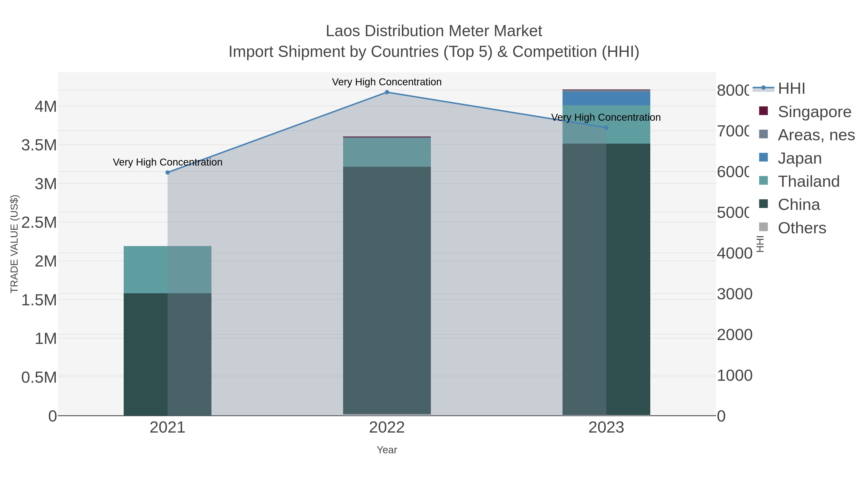Viewport: 868px width, 488px height.
Task: Click the 2023 x-axis label
Action: coord(606,428)
